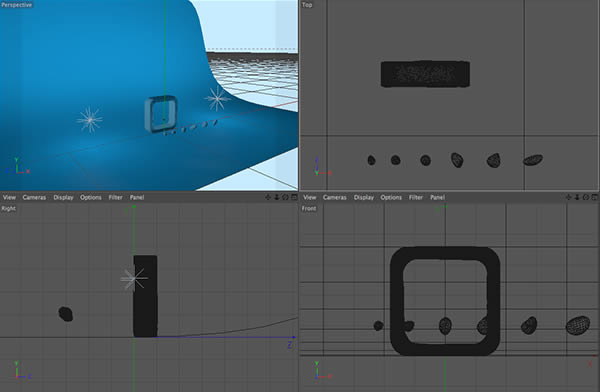Open the Cameras menu of the Right view

[x=34, y=197]
